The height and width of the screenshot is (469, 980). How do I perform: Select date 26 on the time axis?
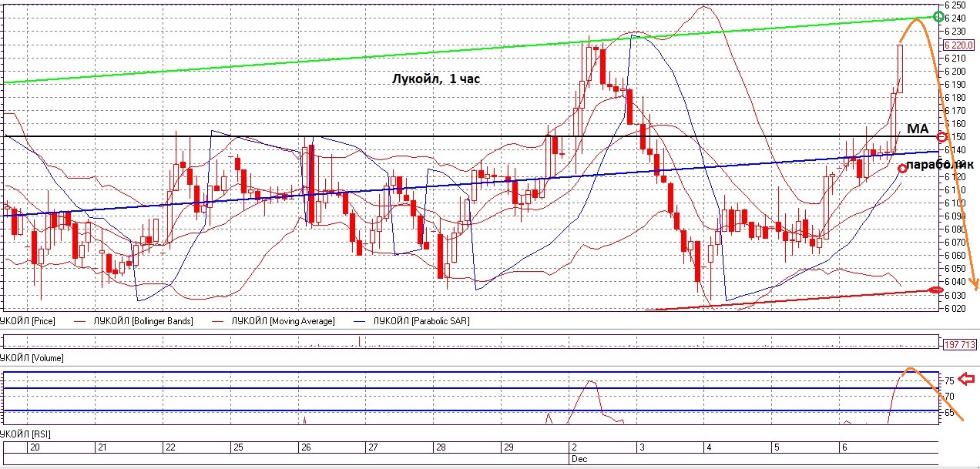[x=306, y=447]
